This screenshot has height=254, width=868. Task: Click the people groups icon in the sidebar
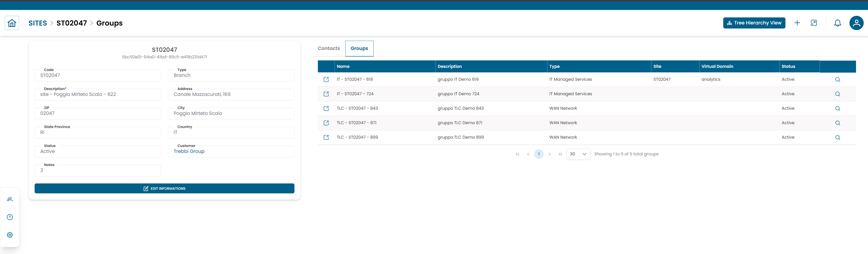10,199
